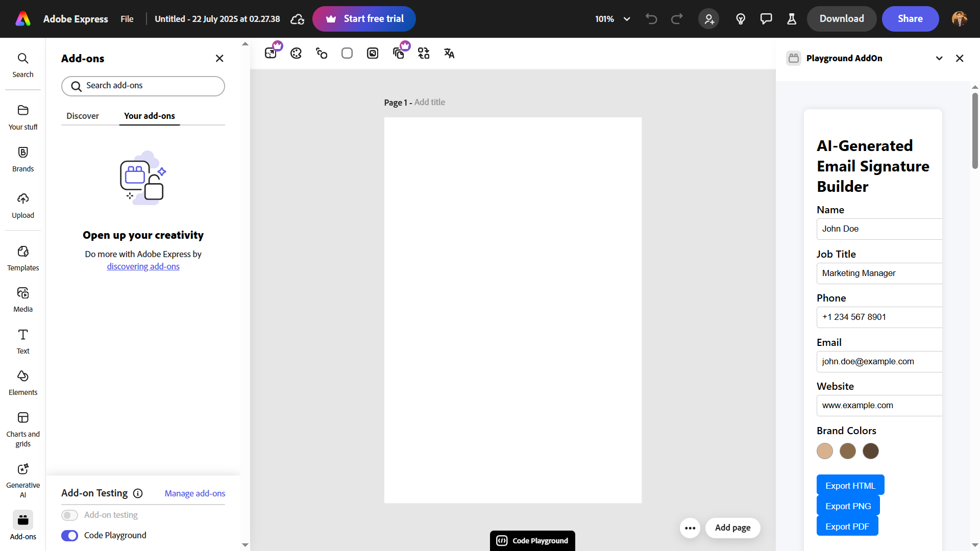Click the Job Title input field
The image size is (980, 551).
pos(879,273)
